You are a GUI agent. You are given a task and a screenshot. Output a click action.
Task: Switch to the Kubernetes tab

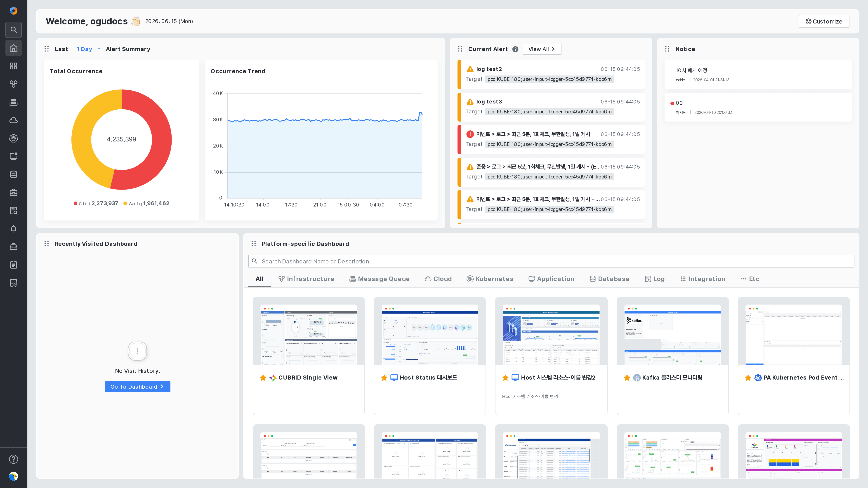click(x=490, y=279)
